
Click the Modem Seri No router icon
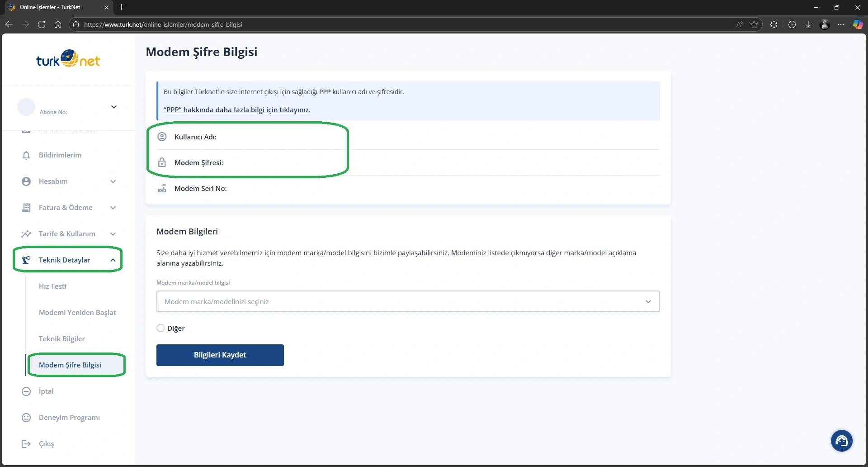coord(162,188)
